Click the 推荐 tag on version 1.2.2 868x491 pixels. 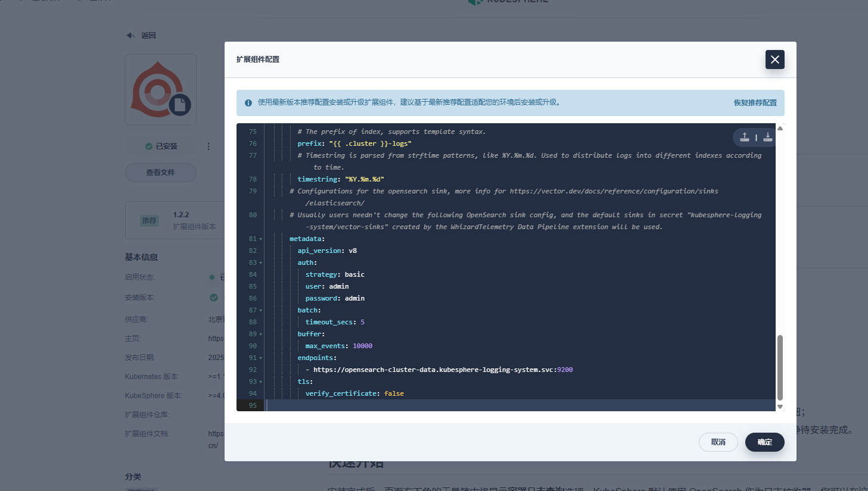tap(149, 221)
